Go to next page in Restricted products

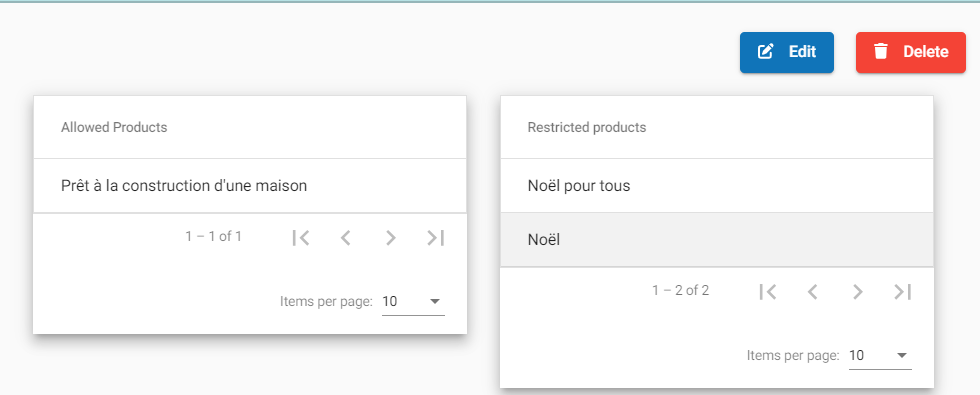[858, 292]
